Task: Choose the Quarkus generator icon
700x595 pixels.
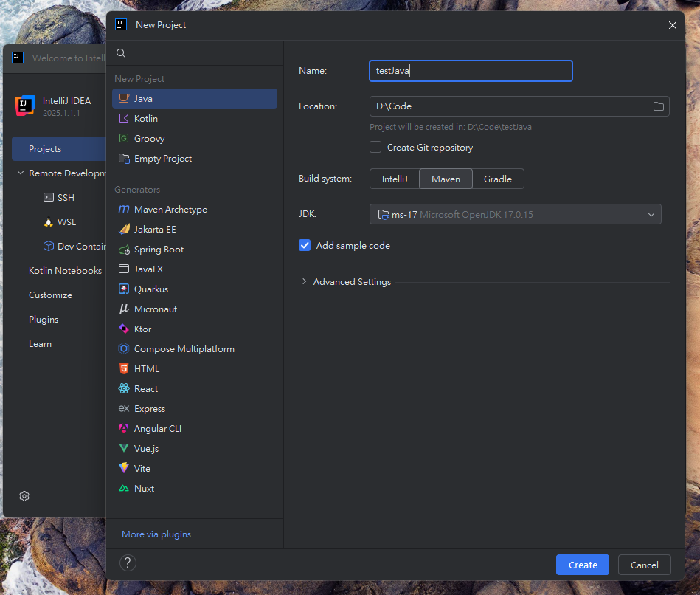Action: 124,289
